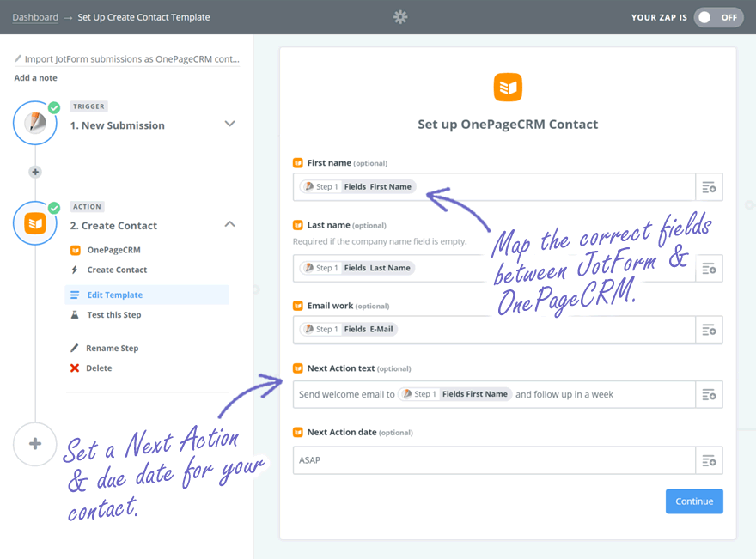This screenshot has width=756, height=559.
Task: Click the 'Set Up Create Contact Template' breadcrumb text
Action: 143,17
